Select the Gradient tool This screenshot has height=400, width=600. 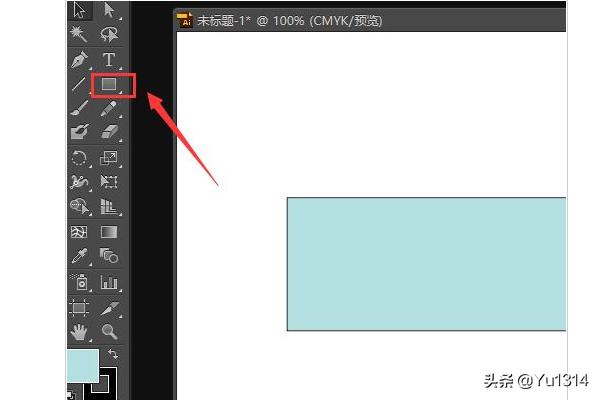click(109, 232)
